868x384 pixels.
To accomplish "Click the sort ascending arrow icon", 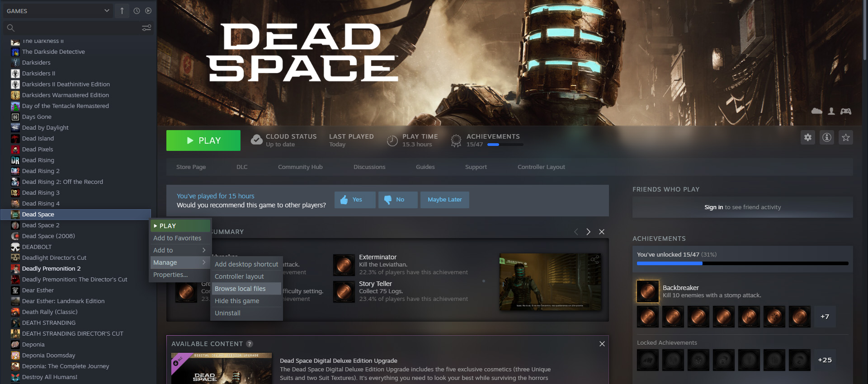I will click(122, 11).
